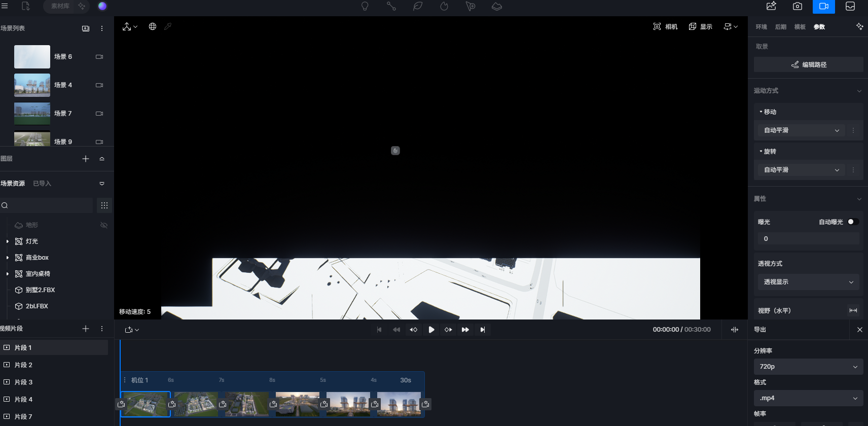Expand the 灯光 tree group
Viewport: 868px width, 426px height.
(8, 241)
